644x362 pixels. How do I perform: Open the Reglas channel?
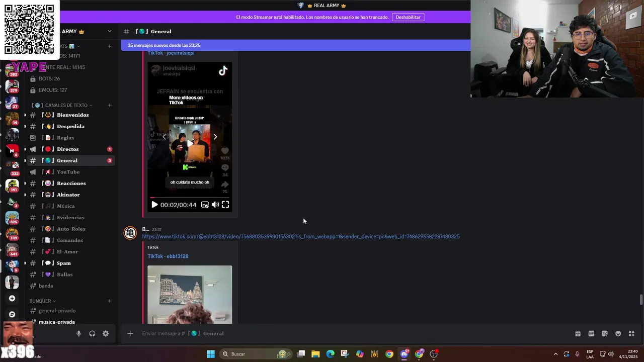pyautogui.click(x=71, y=138)
